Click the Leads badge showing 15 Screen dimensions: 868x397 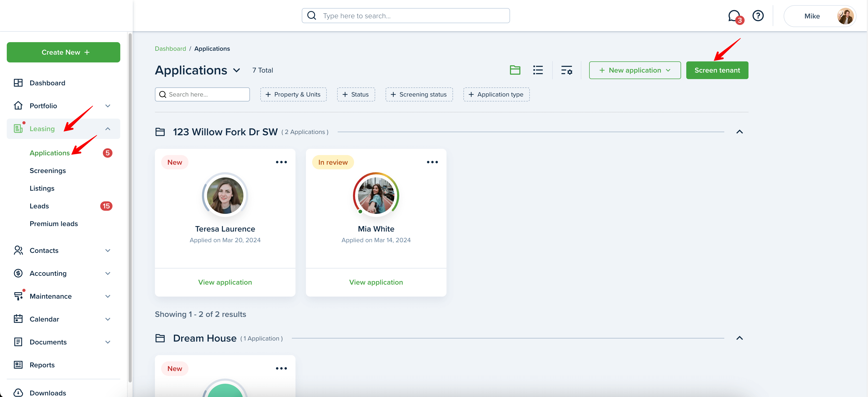106,206
